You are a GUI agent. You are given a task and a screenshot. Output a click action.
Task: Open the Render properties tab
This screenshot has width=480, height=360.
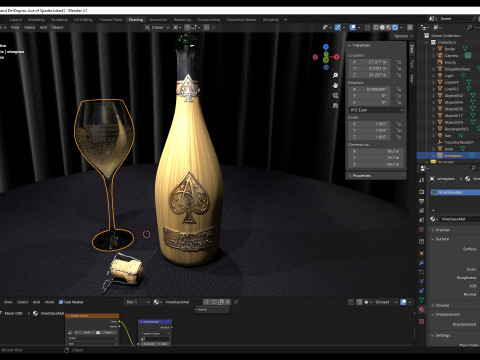422,192
